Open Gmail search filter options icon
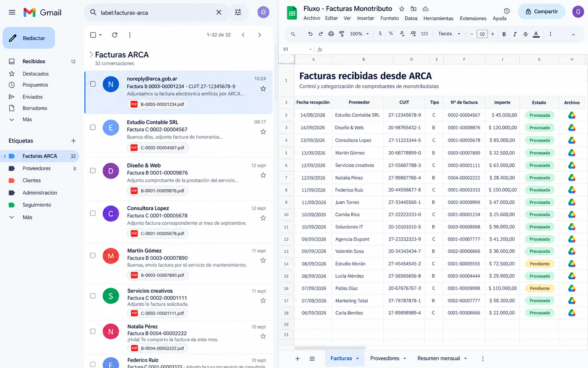The image size is (588, 368). pyautogui.click(x=238, y=12)
